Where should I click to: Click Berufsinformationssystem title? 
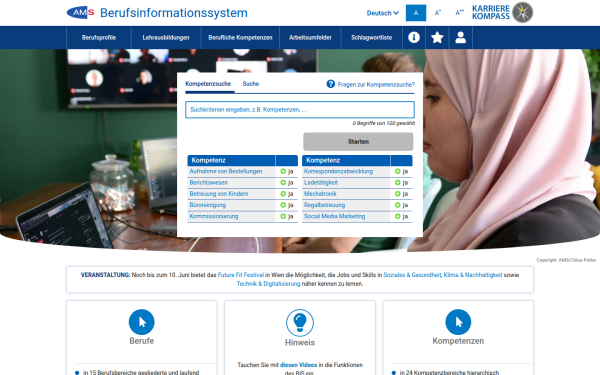pos(174,13)
